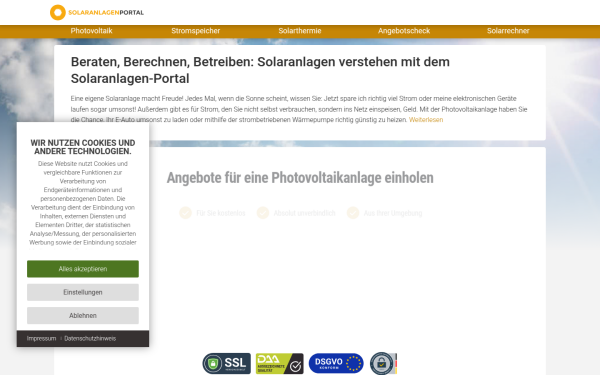This screenshot has height=375, width=600.
Task: Click the cookie heading 'WIR NUTZEN COOKIES UND ANDERE TECHNOLOGIEN.'
Action: pyautogui.click(x=83, y=147)
